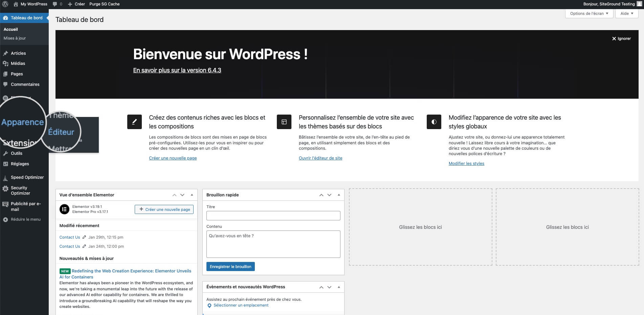Click Créer une nouvelle page Elementor button

tap(164, 209)
